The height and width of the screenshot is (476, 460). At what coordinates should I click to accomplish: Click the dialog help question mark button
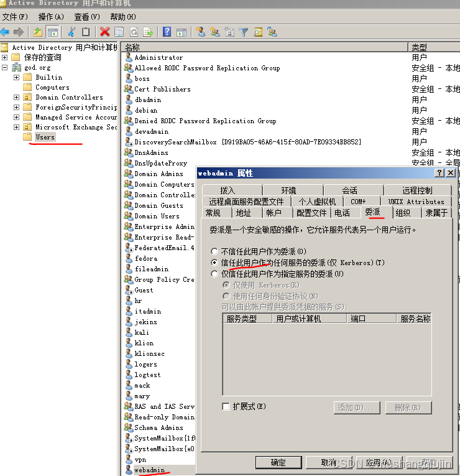point(439,173)
